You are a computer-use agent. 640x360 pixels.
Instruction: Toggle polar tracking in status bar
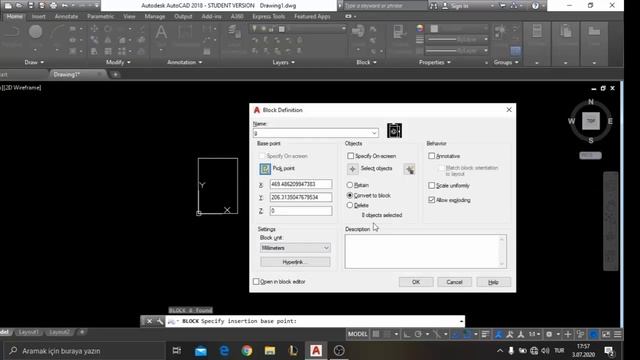tap(418, 334)
